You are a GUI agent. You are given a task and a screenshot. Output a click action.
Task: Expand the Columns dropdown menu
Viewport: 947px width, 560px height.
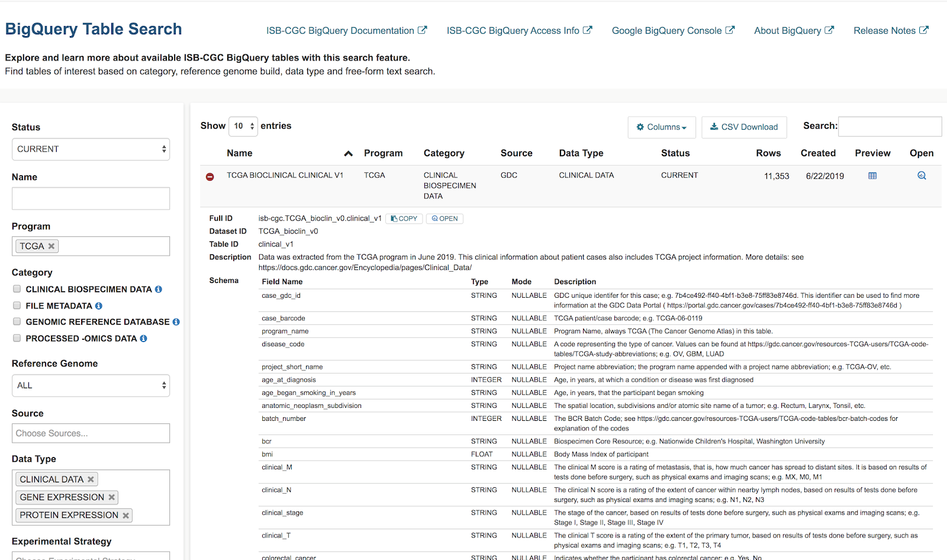[661, 127]
